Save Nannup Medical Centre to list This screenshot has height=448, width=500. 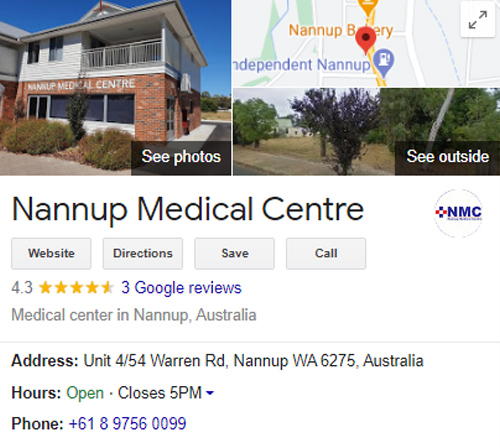click(234, 253)
